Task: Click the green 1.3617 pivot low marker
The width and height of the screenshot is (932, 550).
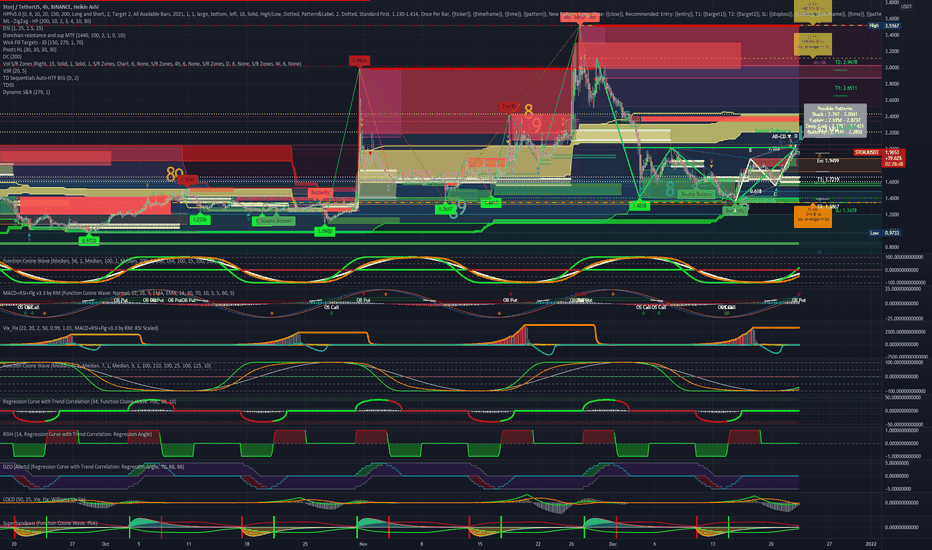Action: point(445,209)
